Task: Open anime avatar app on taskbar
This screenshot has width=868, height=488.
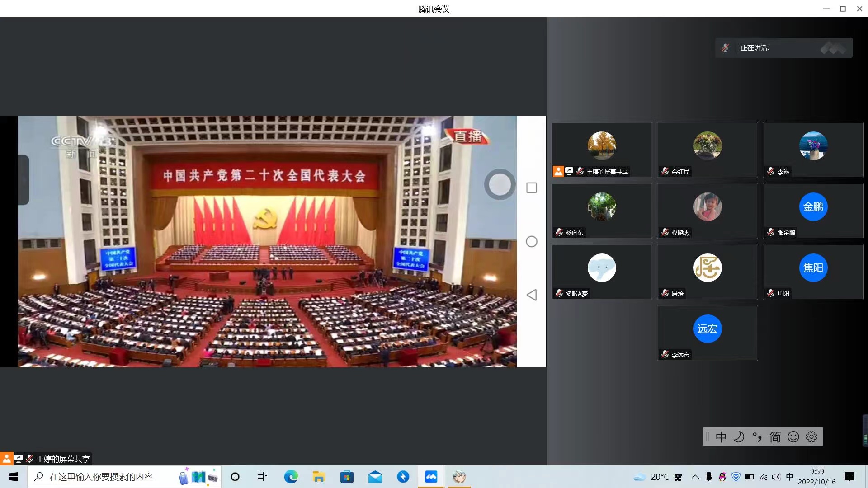Action: click(x=459, y=477)
